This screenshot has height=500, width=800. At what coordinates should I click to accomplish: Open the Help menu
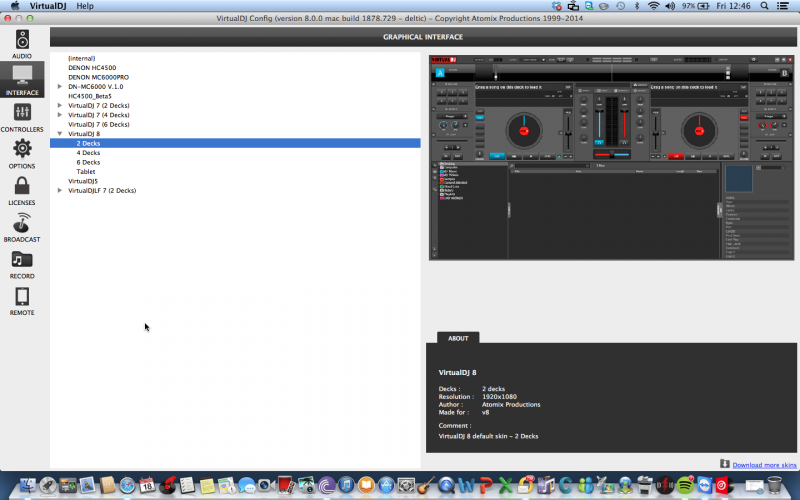pos(85,6)
